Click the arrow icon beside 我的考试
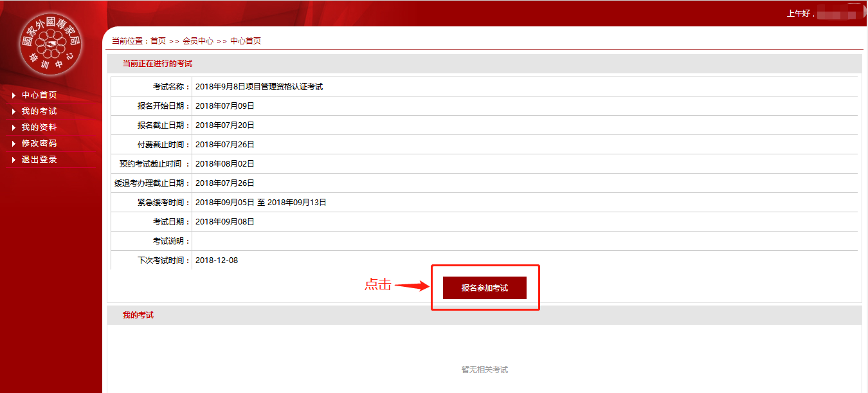The height and width of the screenshot is (393, 868). pos(14,111)
